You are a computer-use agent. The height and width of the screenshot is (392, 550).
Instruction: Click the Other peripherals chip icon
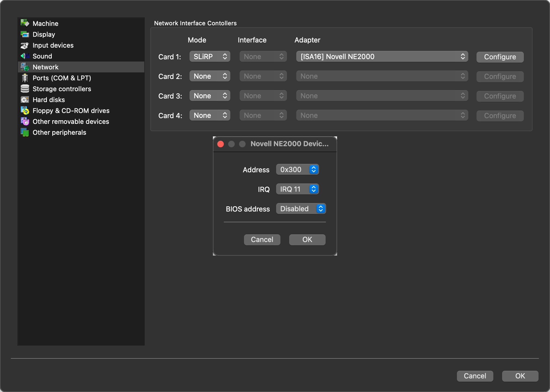coord(25,132)
